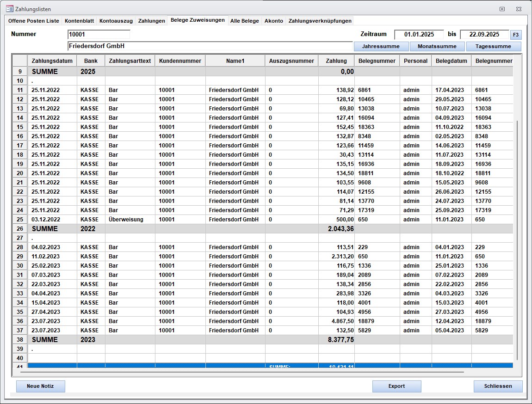Switch to the Offene Posten Liste tab
Image resolution: width=532 pixels, height=404 pixels.
[34, 21]
